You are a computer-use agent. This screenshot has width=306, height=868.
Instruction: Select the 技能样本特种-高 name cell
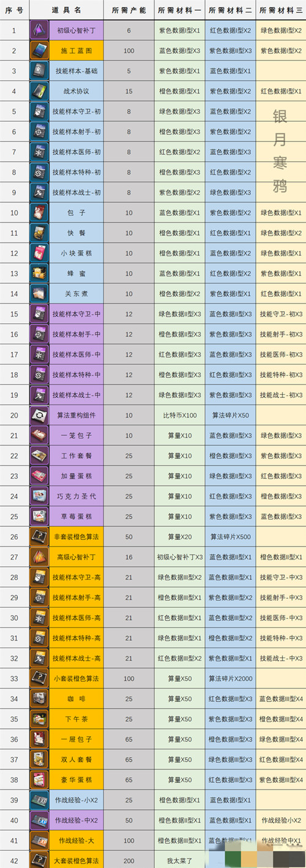76,637
